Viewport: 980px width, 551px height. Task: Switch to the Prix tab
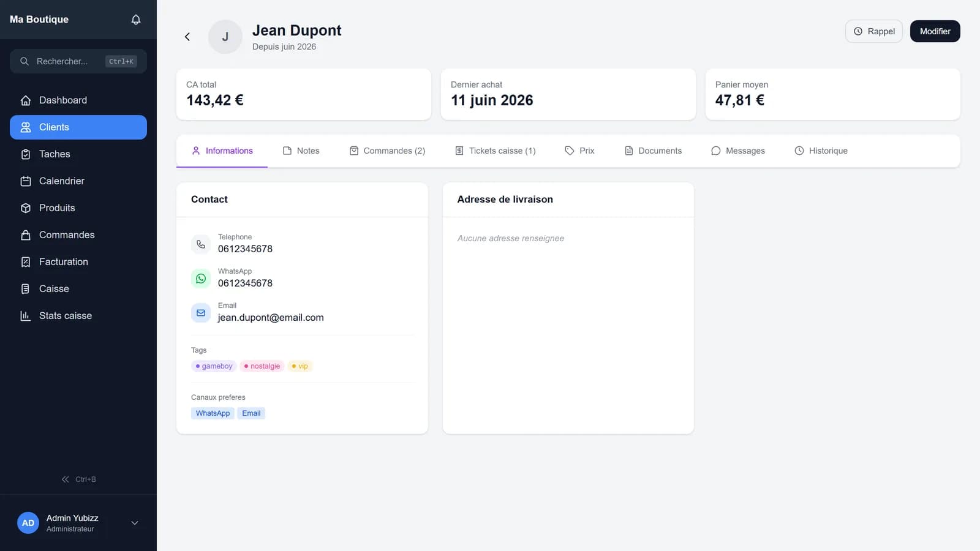[579, 151]
